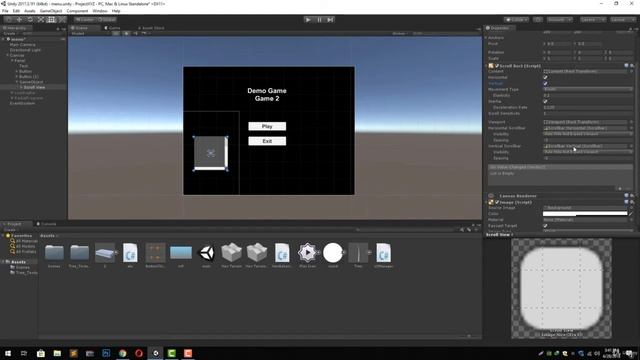Open the Collab button in toolbar
640x360 pixels.
[516, 19]
